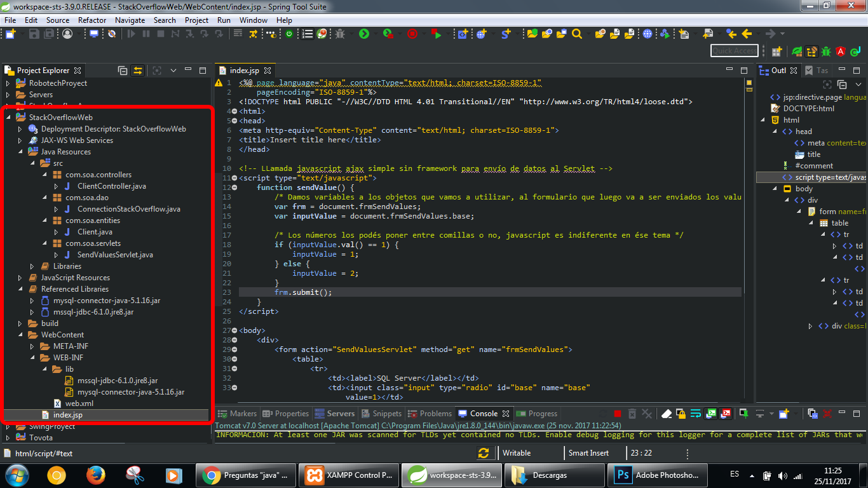Open the New wizard dropdown arrow

pyautogui.click(x=22, y=34)
